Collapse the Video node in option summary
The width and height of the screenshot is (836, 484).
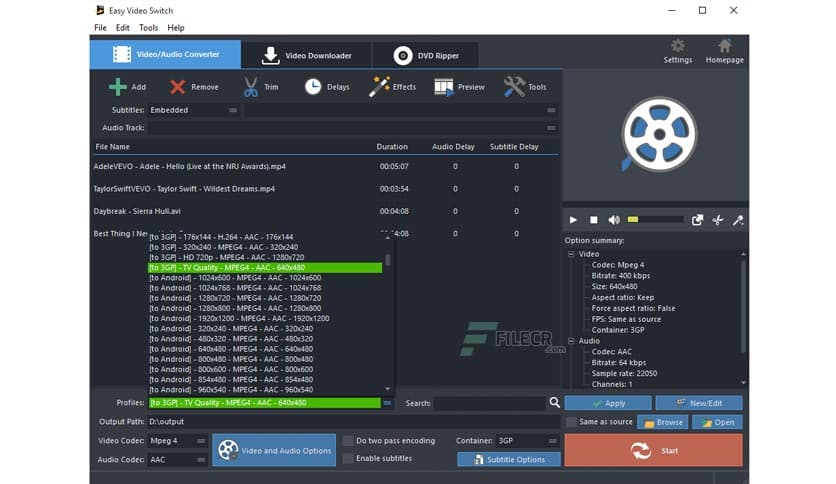coord(571,254)
